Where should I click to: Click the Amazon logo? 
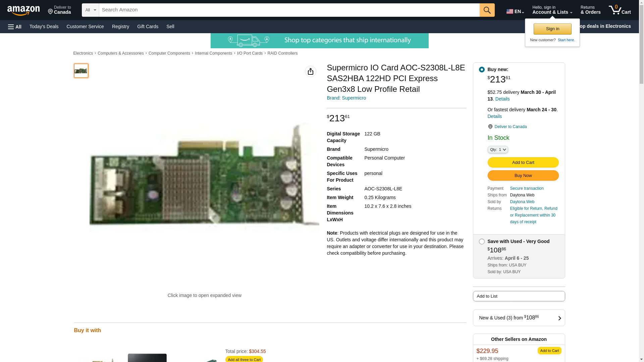pyautogui.click(x=23, y=10)
